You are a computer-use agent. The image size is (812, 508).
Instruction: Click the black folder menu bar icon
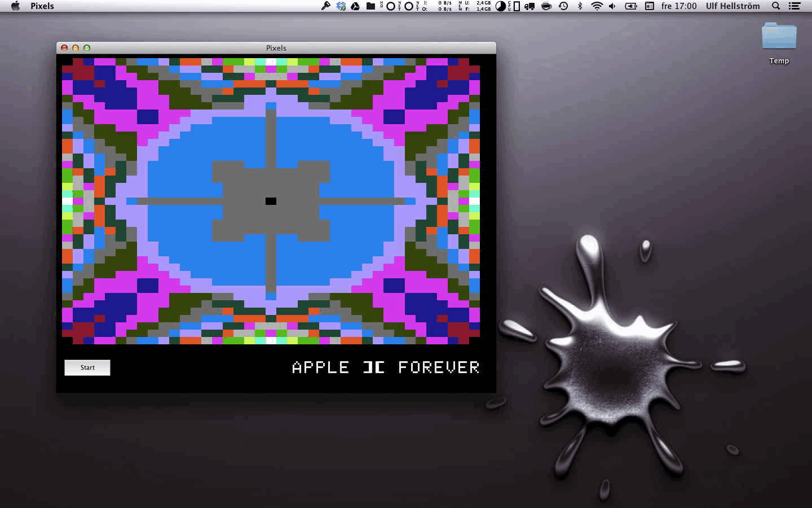tap(370, 6)
